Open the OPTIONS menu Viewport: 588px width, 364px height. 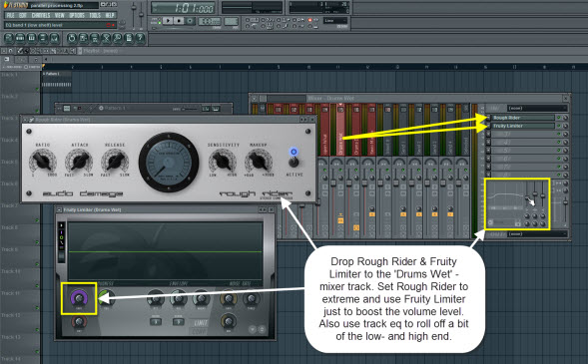pos(77,15)
